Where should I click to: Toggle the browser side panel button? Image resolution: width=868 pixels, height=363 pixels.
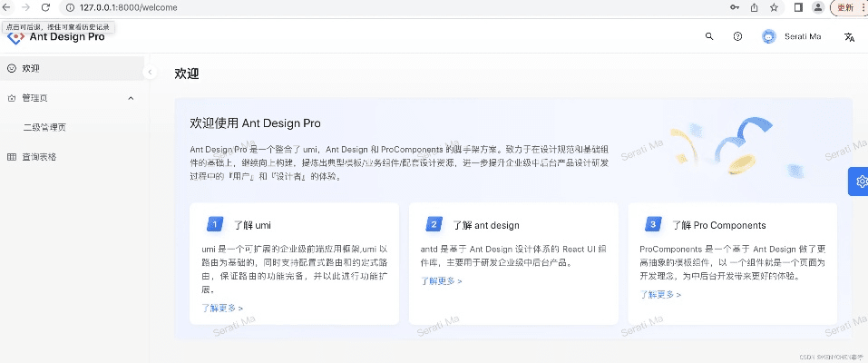pos(798,7)
